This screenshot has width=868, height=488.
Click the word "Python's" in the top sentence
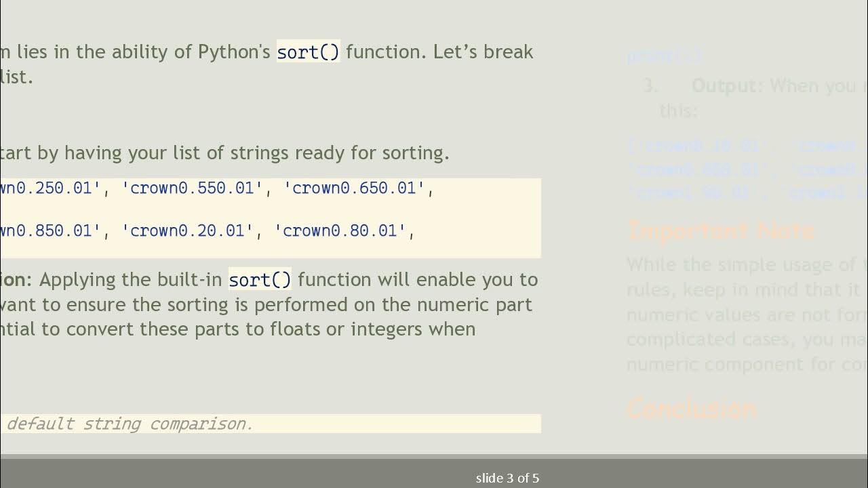[235, 52]
